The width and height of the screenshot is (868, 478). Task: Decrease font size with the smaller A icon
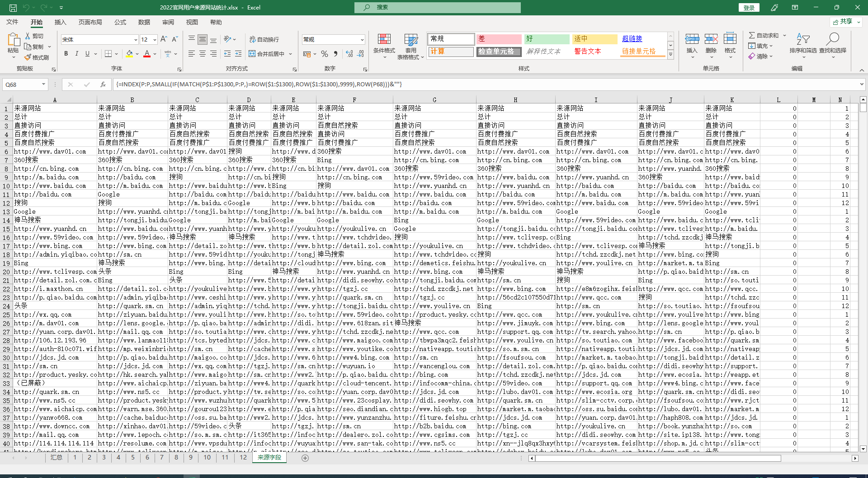(175, 39)
